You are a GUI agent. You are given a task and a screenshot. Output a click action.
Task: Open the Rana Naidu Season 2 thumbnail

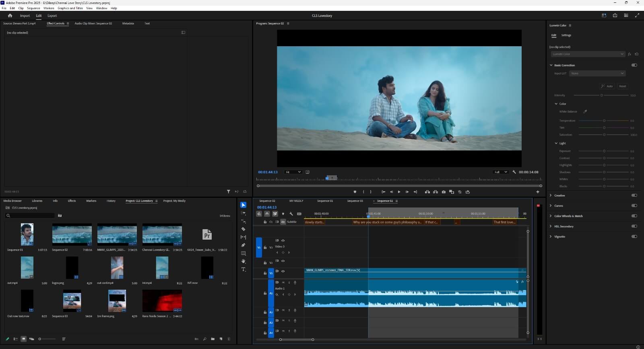(162, 301)
